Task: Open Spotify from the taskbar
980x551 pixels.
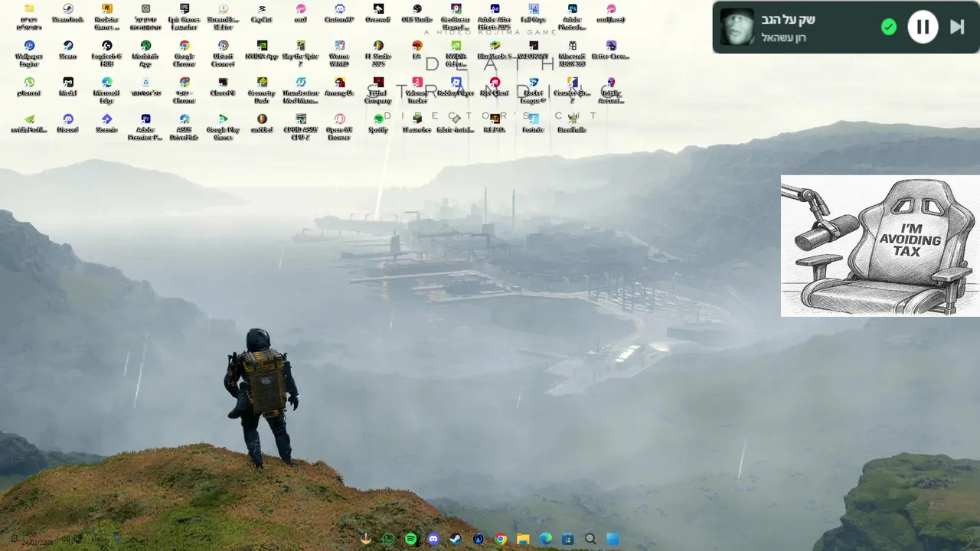Action: pos(411,539)
